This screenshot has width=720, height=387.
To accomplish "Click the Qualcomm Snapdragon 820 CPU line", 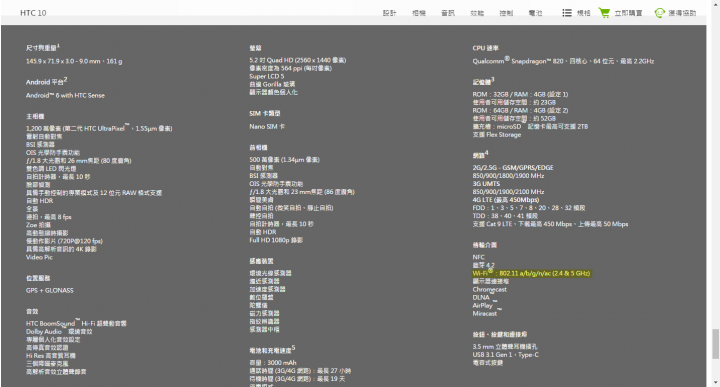I will click(563, 61).
